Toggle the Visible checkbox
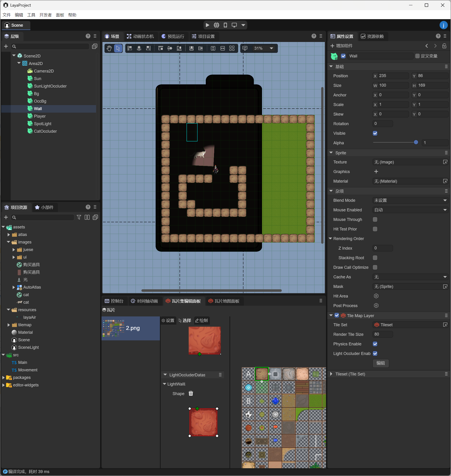 [375, 133]
